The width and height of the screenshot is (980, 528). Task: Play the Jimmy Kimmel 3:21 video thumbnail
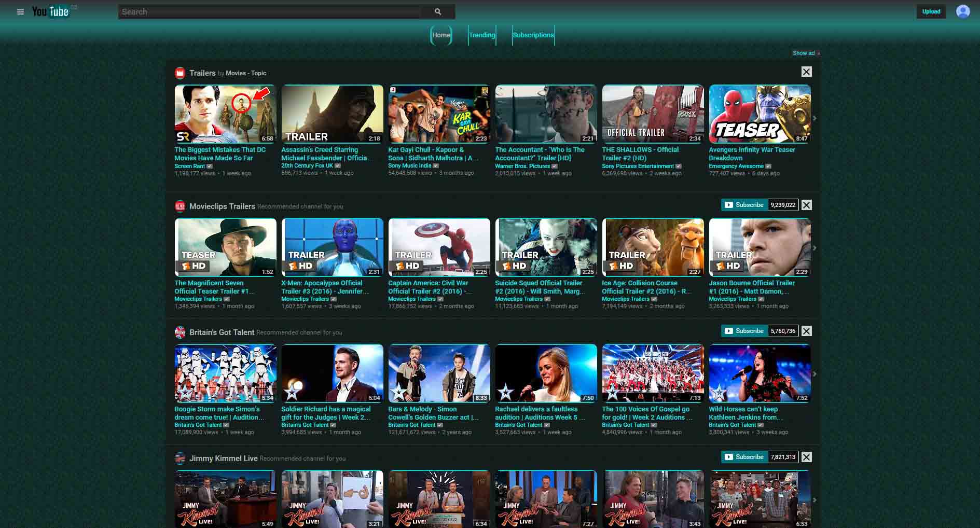(332, 499)
